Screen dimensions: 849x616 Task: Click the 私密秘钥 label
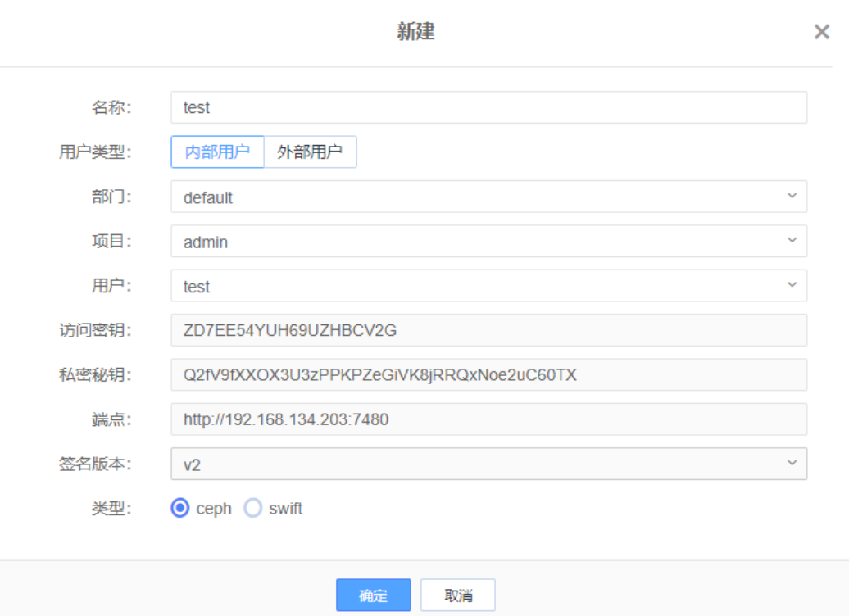click(95, 374)
